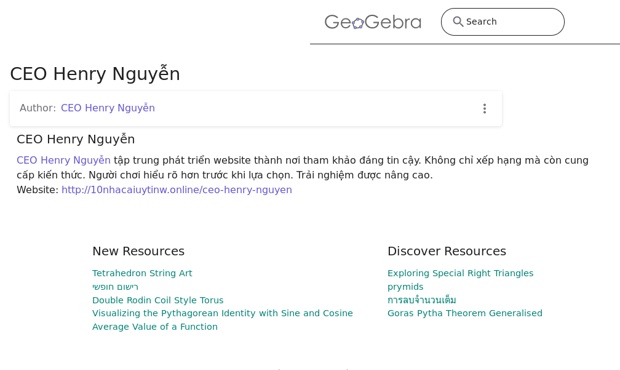The image size is (620, 370).
Task: Open Tetrahedron String Art resource
Action: [x=142, y=273]
